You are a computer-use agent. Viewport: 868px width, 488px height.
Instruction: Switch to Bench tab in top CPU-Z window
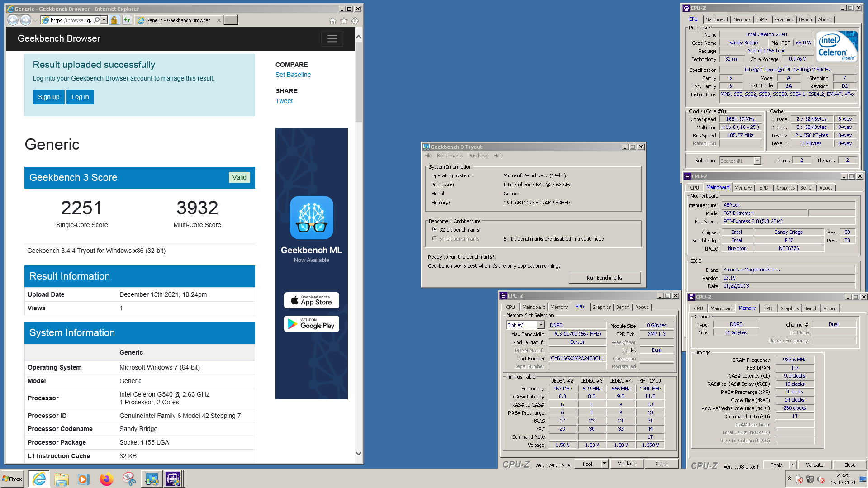tap(805, 19)
